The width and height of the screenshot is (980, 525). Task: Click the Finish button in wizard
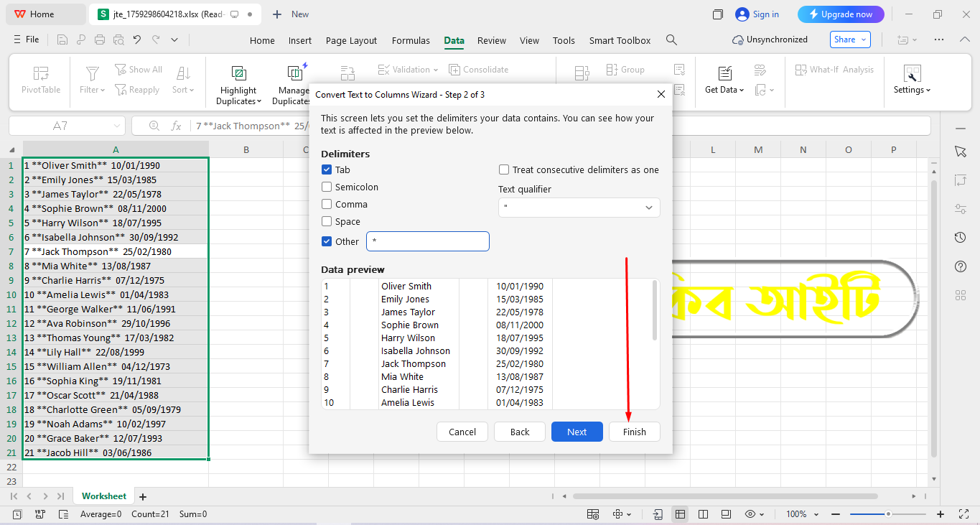634,432
